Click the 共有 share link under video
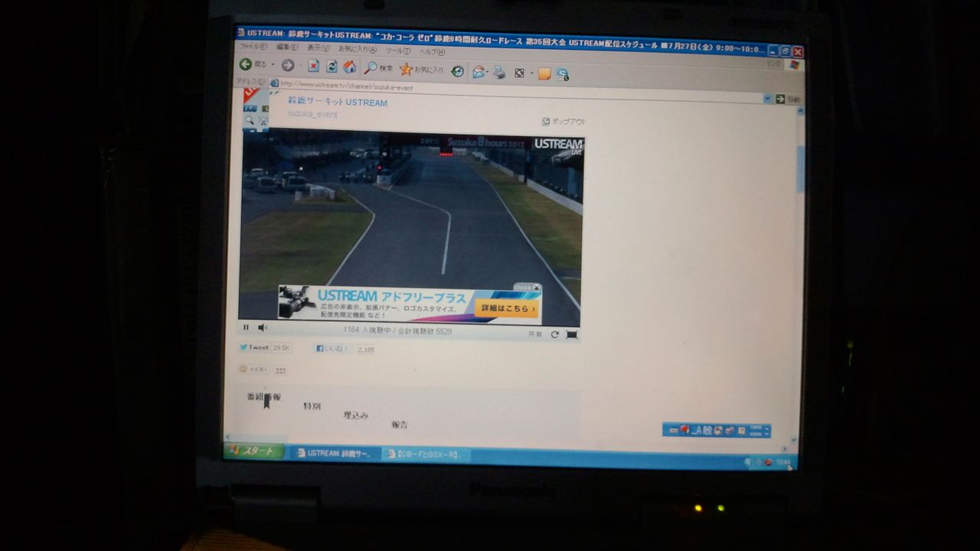Screen dimensions: 980x551 [x=535, y=334]
